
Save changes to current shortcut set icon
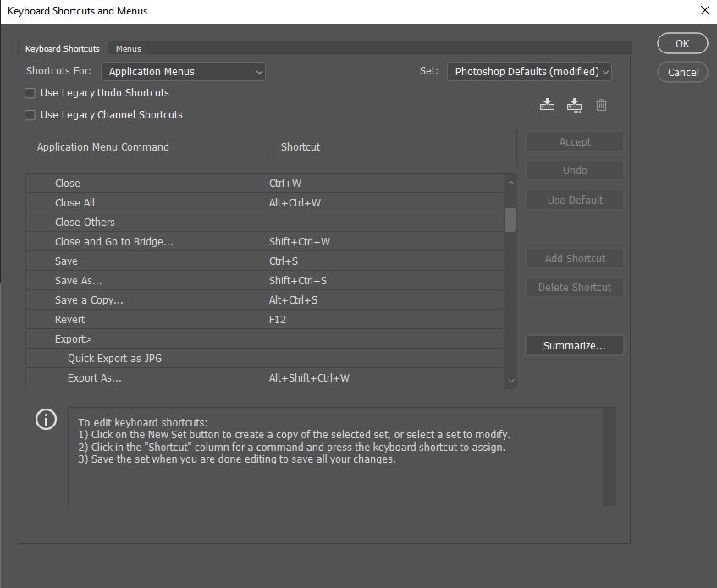click(x=547, y=105)
